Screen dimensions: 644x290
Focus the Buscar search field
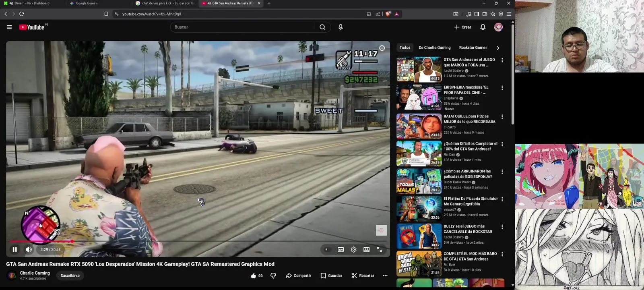click(242, 27)
